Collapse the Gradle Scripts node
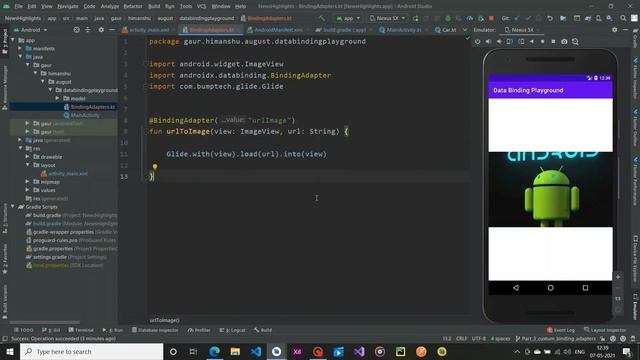This screenshot has height=360, width=640. 13,207
